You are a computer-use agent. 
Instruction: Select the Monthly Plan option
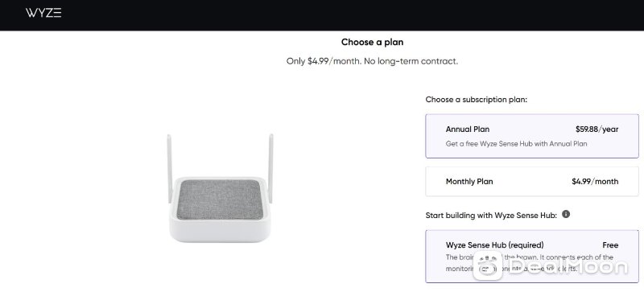tap(532, 181)
